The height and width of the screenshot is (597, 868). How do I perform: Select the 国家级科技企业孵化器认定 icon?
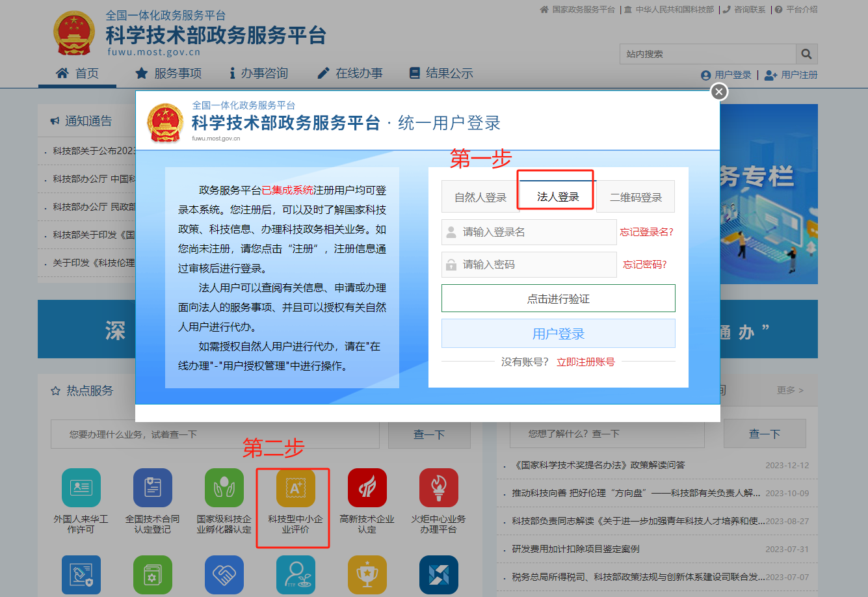click(x=224, y=488)
